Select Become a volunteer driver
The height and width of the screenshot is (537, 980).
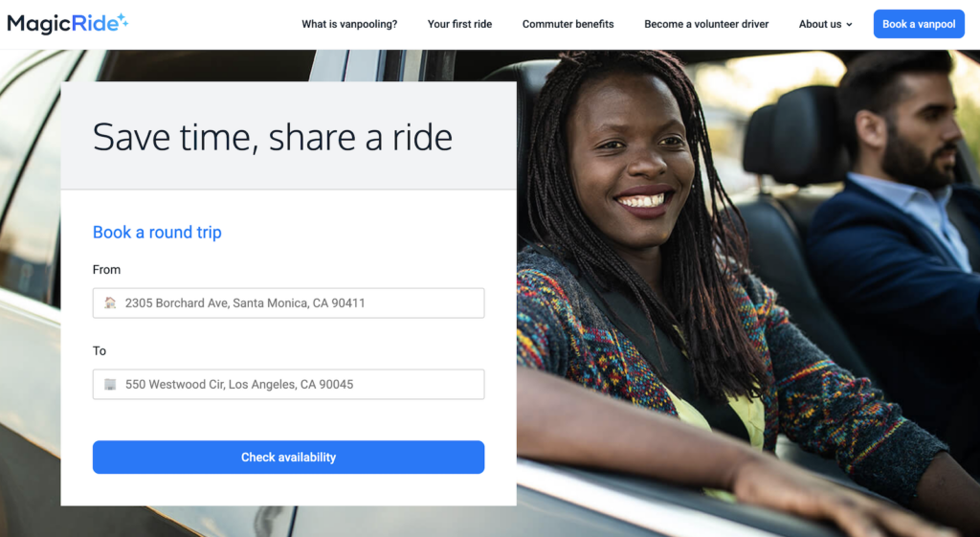tap(706, 24)
